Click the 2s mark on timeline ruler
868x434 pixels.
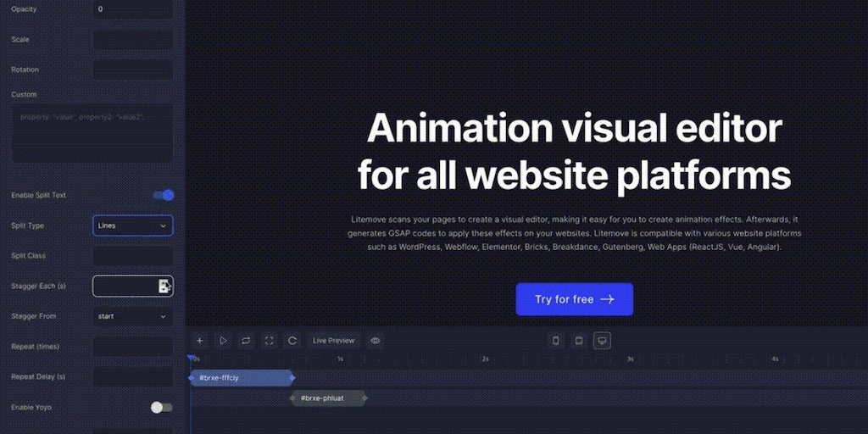(x=485, y=359)
